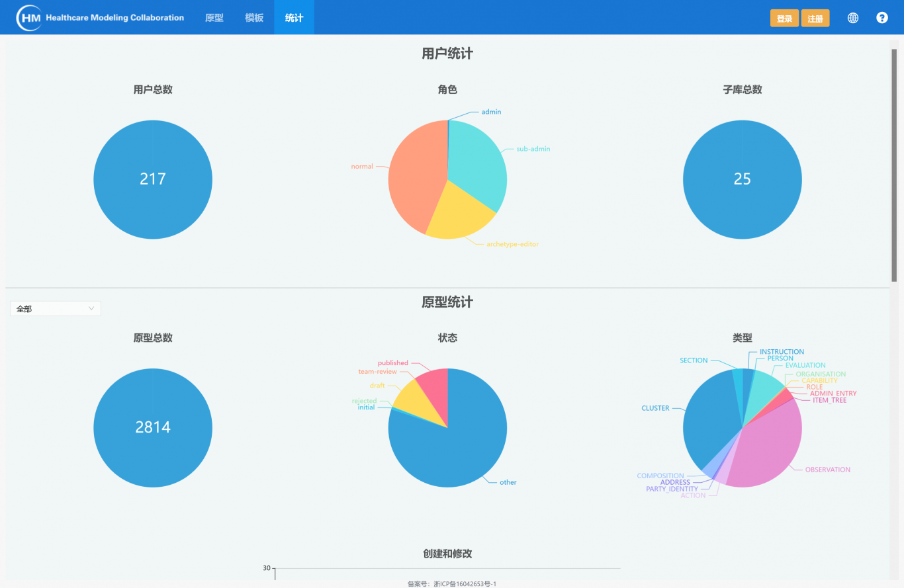The image size is (904, 588).
Task: Select the 统计 nav tab
Action: [x=294, y=18]
